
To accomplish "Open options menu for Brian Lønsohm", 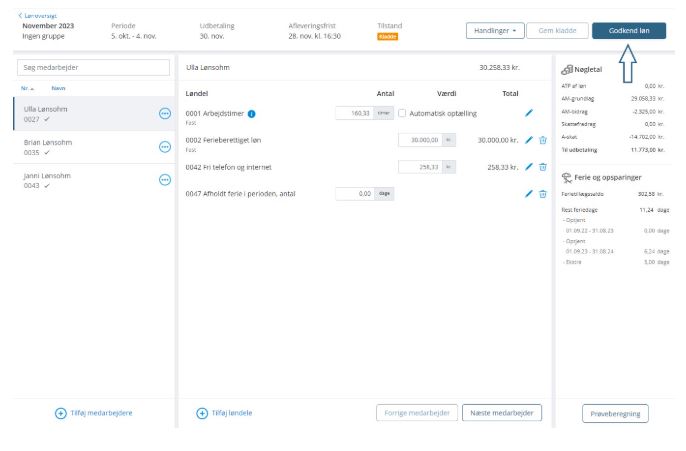I will pyautogui.click(x=165, y=147).
